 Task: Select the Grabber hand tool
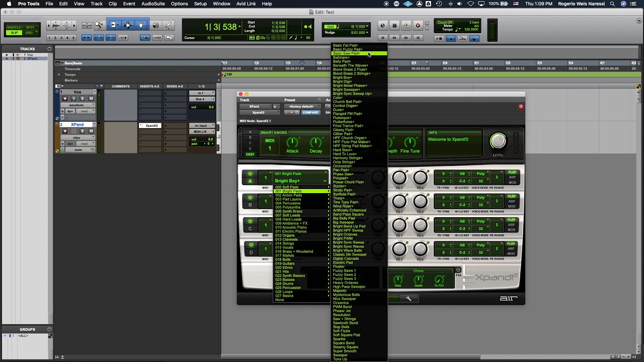click(x=141, y=25)
